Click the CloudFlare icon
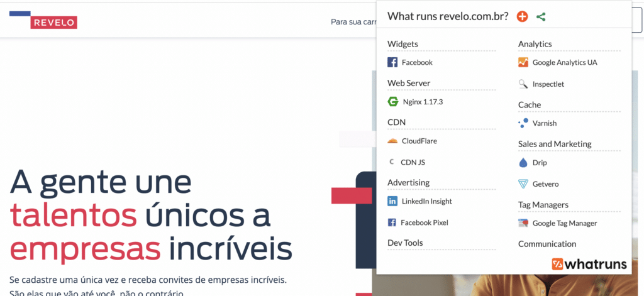The image size is (644, 296). pyautogui.click(x=392, y=141)
